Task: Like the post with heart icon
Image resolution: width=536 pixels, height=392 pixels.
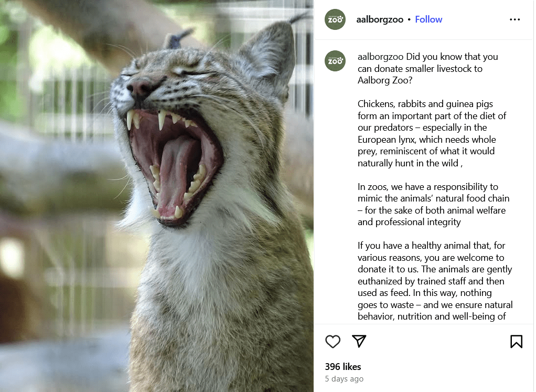Action: (333, 342)
